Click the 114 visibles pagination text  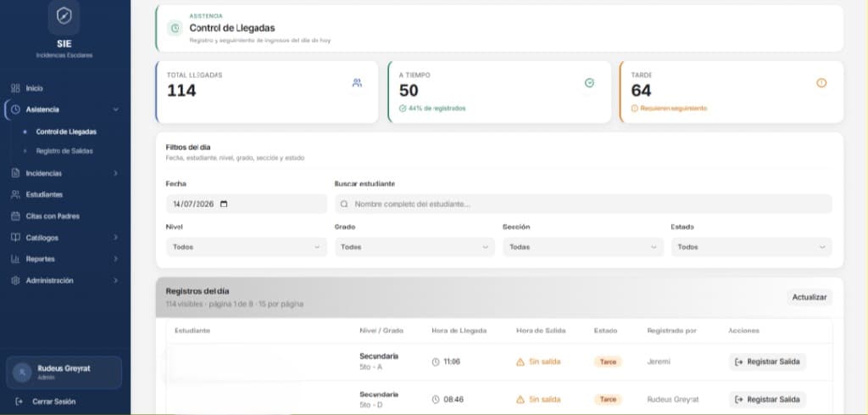[234, 304]
